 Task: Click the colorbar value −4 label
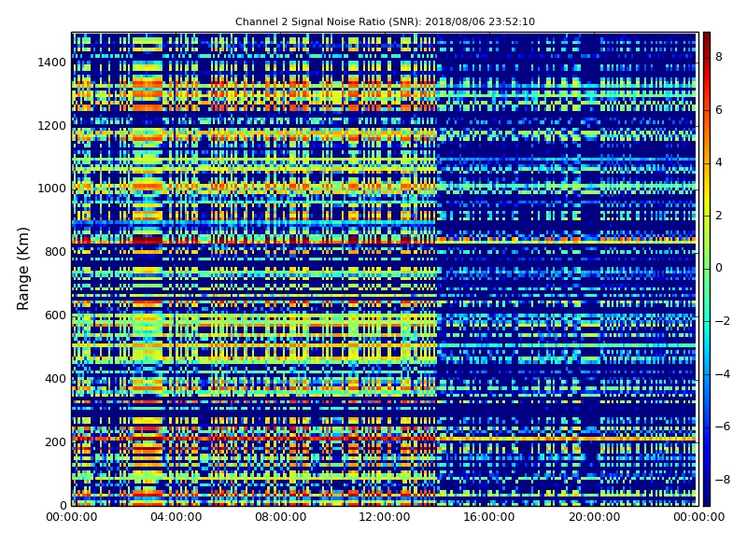coord(723,374)
